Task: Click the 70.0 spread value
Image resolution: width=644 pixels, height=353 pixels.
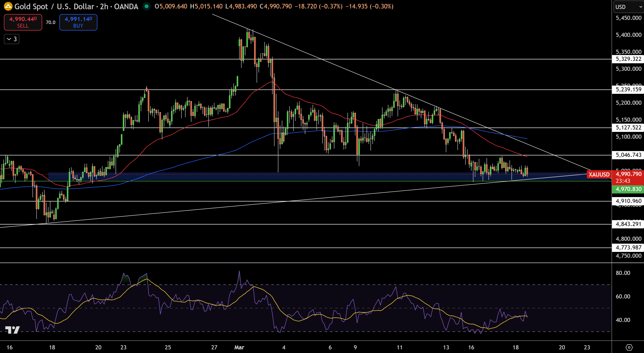Action: click(x=51, y=22)
